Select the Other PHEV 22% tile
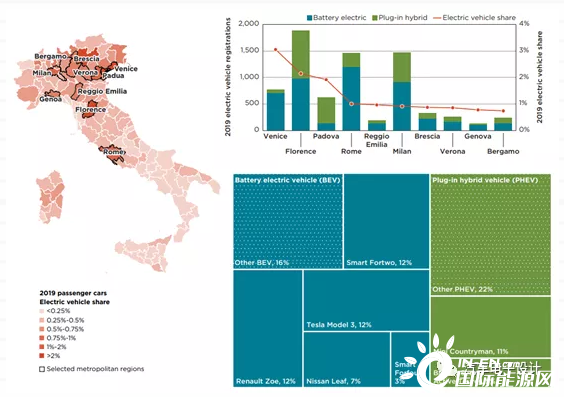Image resolution: width=564 pixels, height=397 pixels. [x=491, y=234]
